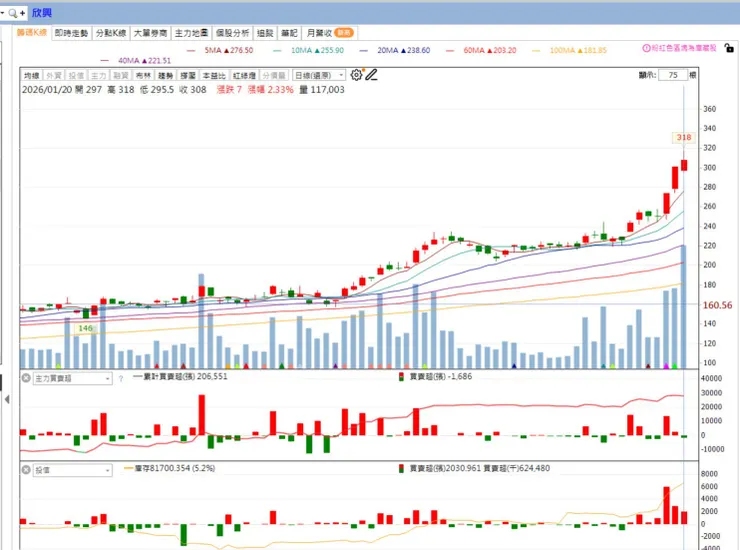Image resolution: width=740 pixels, height=550 pixels.
Task: Toggle the 分價量 overlay button
Action: pos(274,76)
